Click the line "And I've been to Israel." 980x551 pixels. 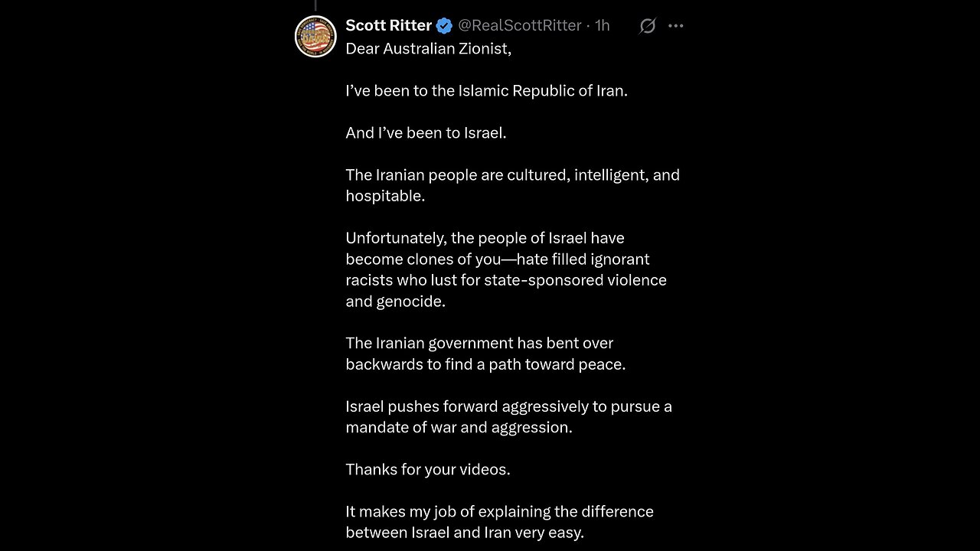point(426,132)
